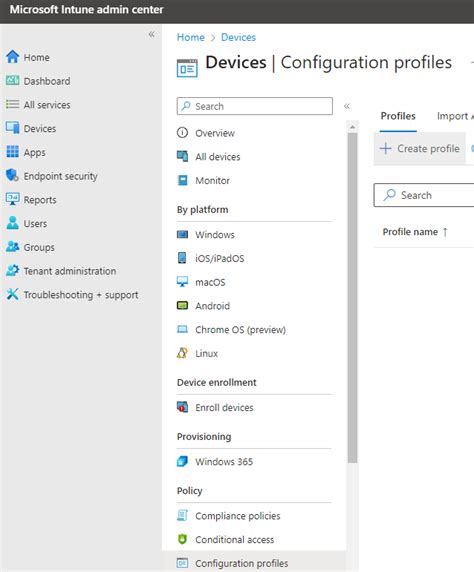Image resolution: width=474 pixels, height=572 pixels.
Task: Select the All devices menu text
Action: click(x=218, y=157)
